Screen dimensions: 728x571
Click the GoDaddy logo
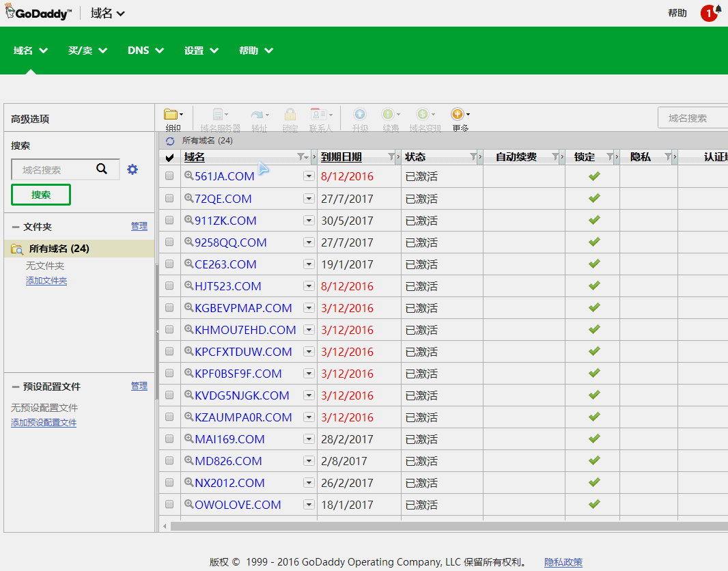click(38, 12)
